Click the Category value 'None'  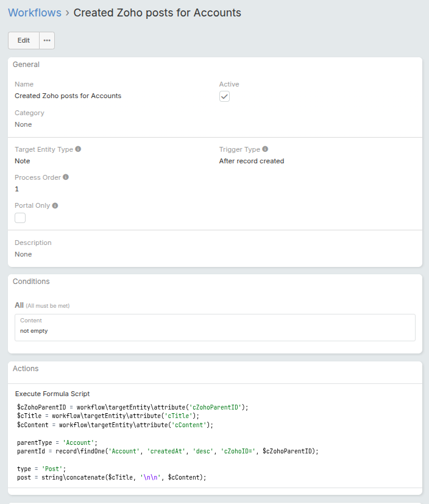coord(23,124)
